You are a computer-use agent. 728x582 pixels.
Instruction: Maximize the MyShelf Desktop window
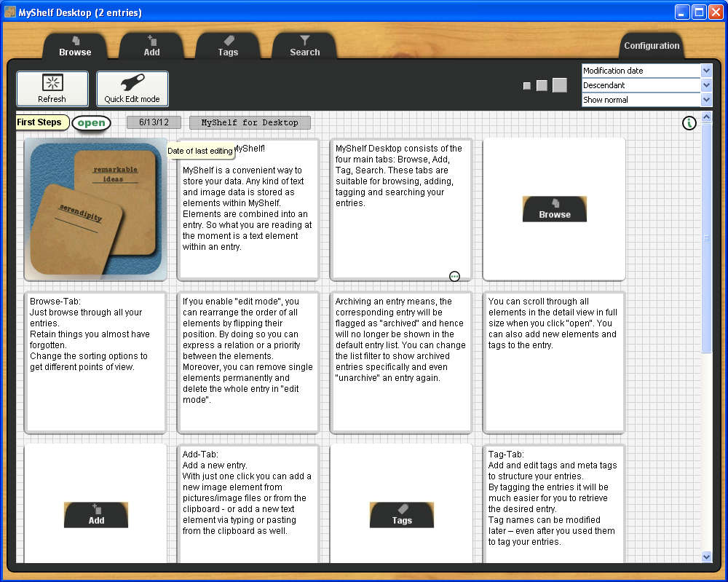coord(699,12)
